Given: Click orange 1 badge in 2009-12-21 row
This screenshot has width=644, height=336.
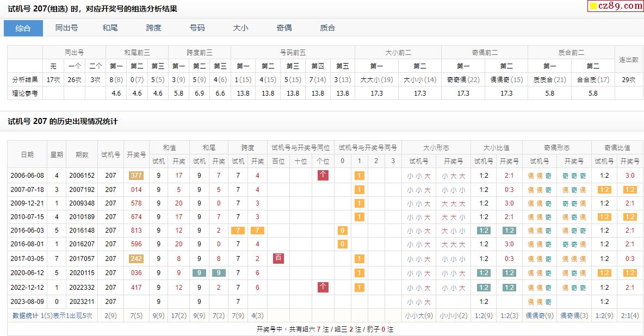Looking at the screenshot, I should (x=360, y=203).
